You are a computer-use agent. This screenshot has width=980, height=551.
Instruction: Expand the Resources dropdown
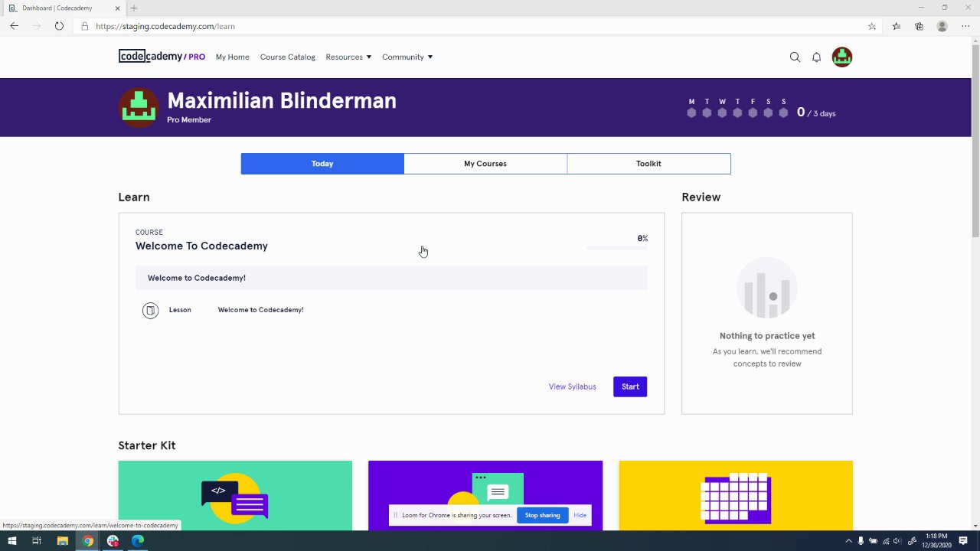coord(348,57)
